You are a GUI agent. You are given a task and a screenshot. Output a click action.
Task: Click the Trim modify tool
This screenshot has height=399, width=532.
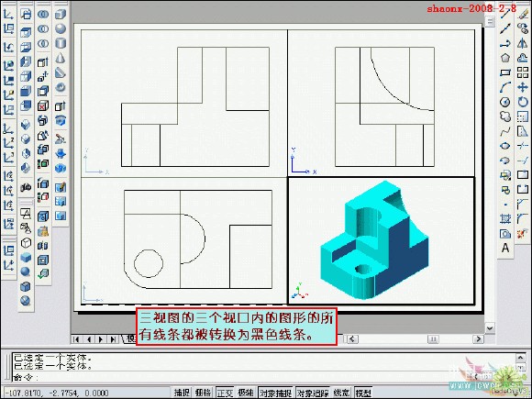[x=523, y=146]
